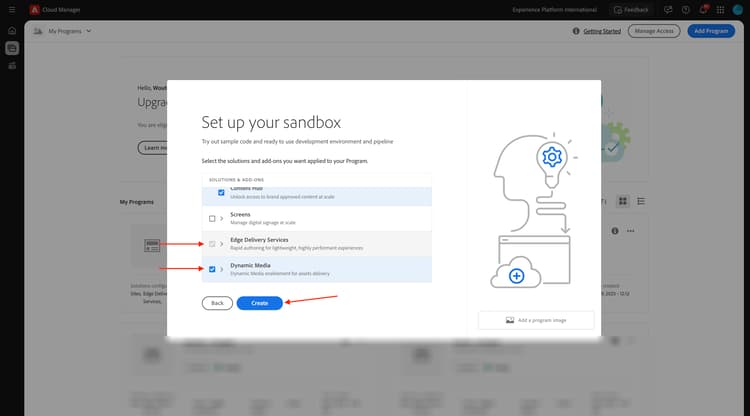The image size is (750, 416).
Task: Click the Learn more button behind dialog
Action: pos(153,148)
